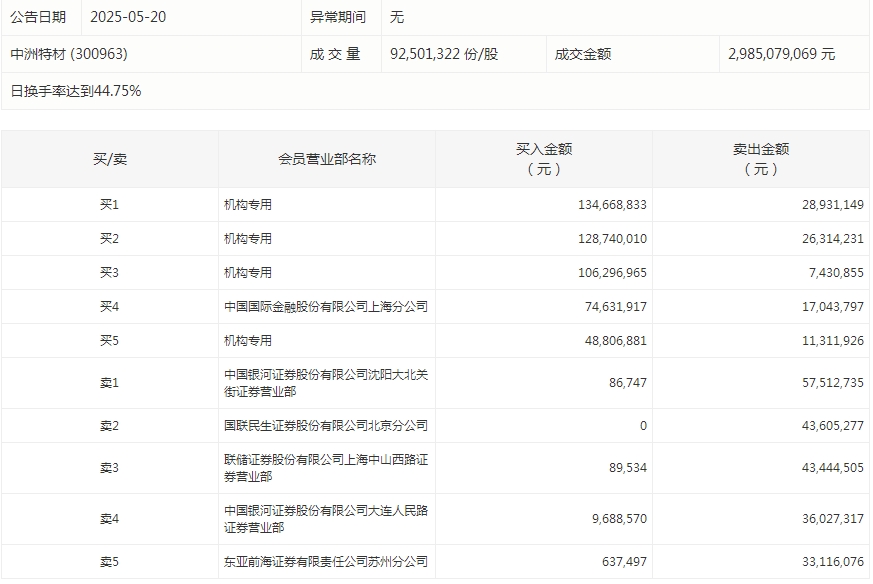
Task: Click 国联民生证券股份有限公司北京分公司 in 卖2
Action: [326, 424]
